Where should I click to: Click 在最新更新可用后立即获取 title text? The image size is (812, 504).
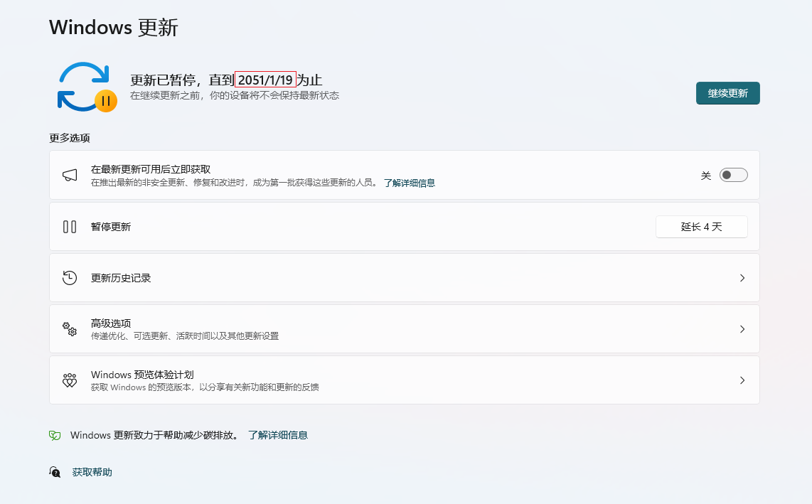point(151,169)
